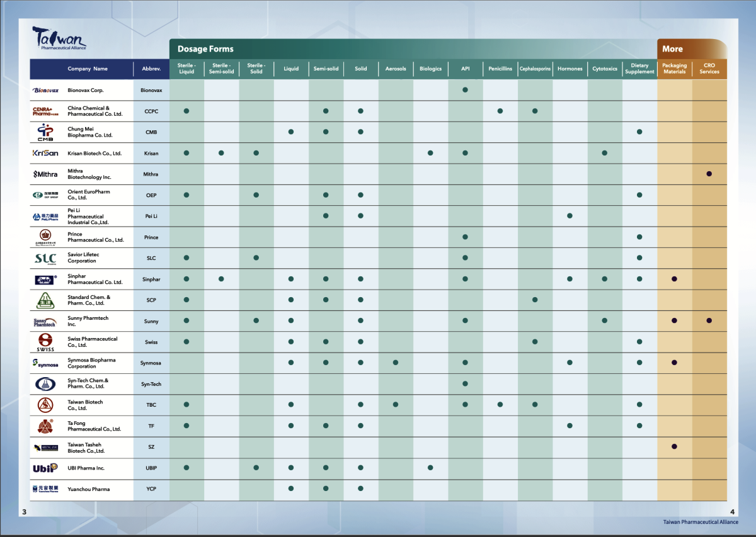Toggle the CRO Services marker for Mithra
Image resolution: width=756 pixels, height=537 pixels.
[709, 174]
